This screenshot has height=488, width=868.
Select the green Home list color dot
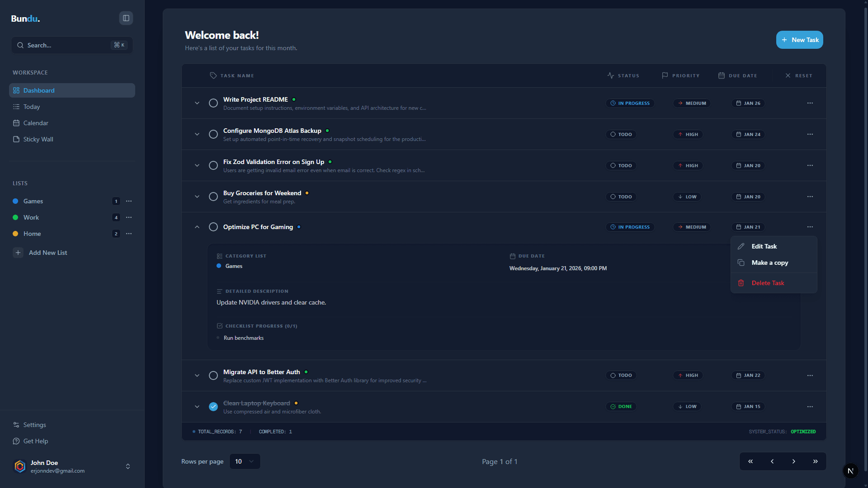(16, 234)
